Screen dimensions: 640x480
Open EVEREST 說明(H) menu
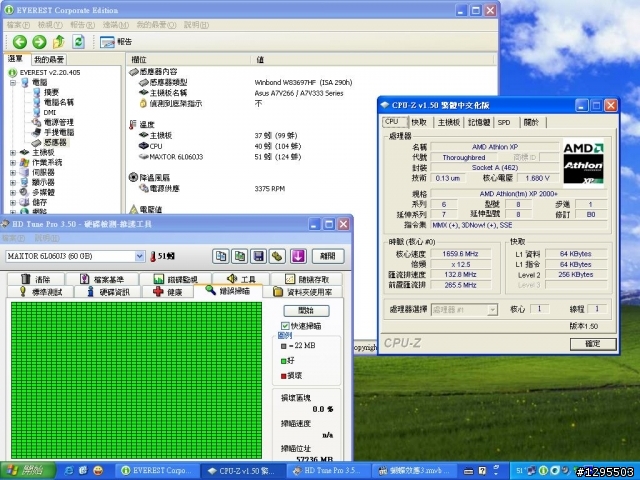coord(196,25)
